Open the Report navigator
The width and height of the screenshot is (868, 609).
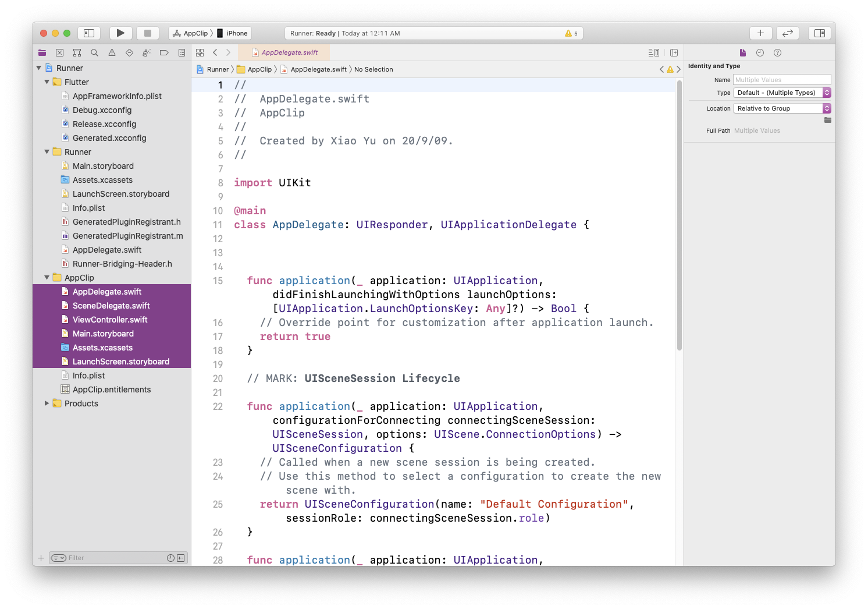coord(182,52)
